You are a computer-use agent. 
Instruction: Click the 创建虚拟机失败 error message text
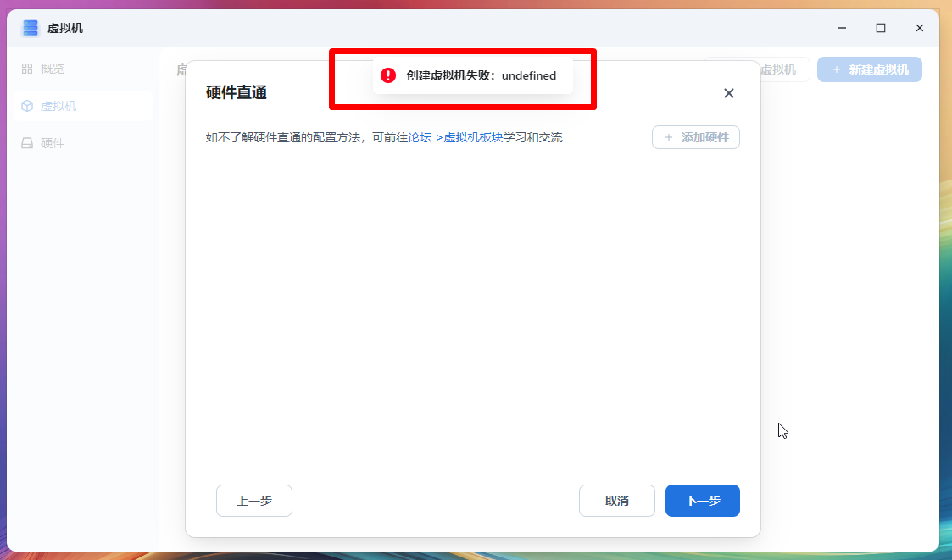point(482,76)
